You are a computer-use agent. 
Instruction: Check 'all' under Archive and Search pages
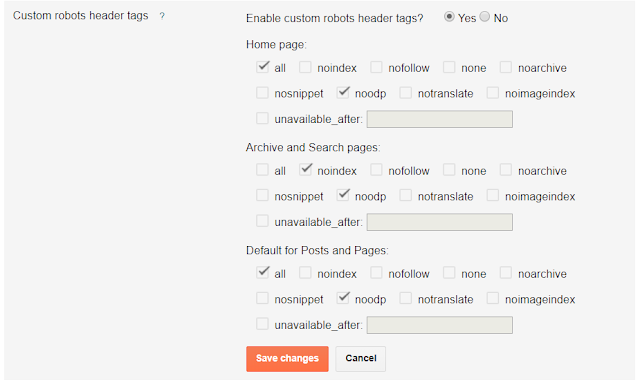click(x=262, y=170)
